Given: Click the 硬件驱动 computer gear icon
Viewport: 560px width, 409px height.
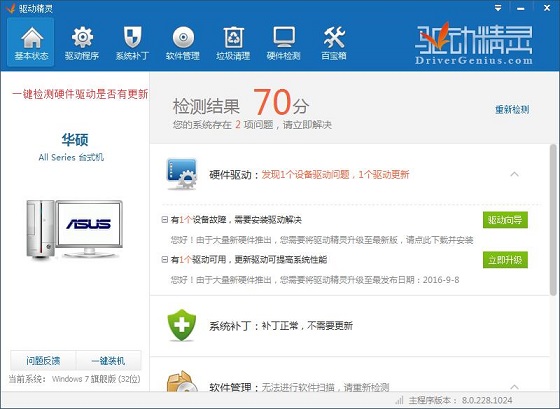Looking at the screenshot, I should tap(182, 174).
